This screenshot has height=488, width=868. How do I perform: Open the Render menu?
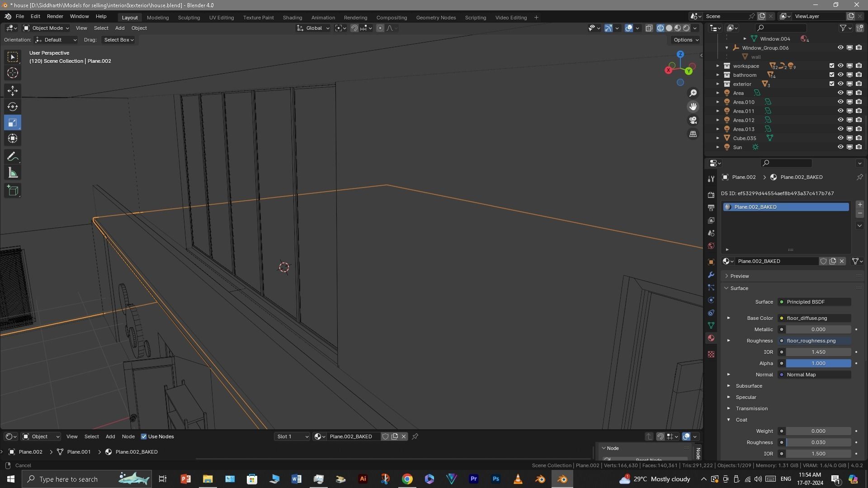tap(55, 16)
